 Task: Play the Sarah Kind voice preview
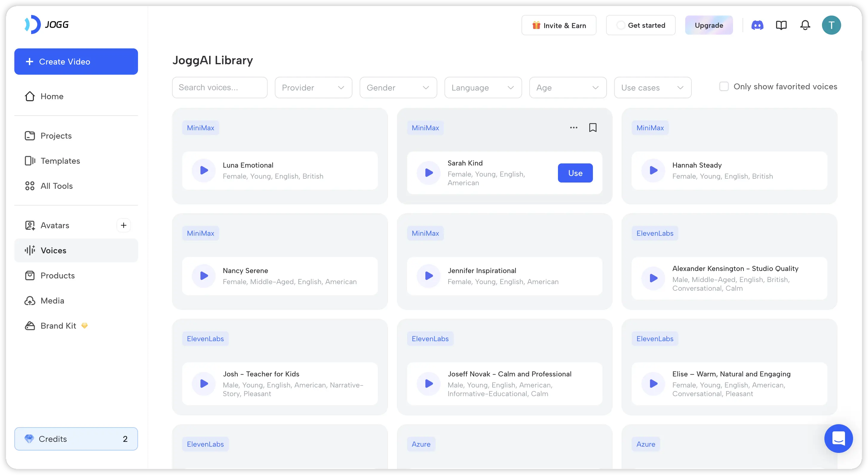pyautogui.click(x=429, y=173)
